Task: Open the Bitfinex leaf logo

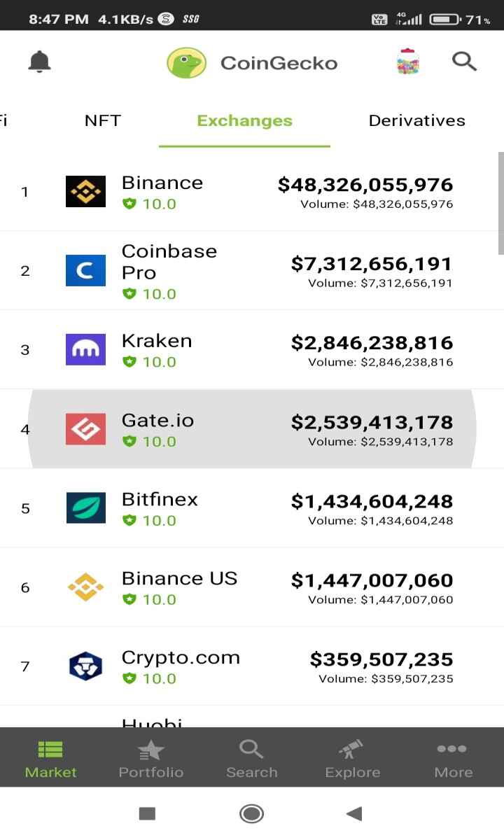Action: coord(85,507)
